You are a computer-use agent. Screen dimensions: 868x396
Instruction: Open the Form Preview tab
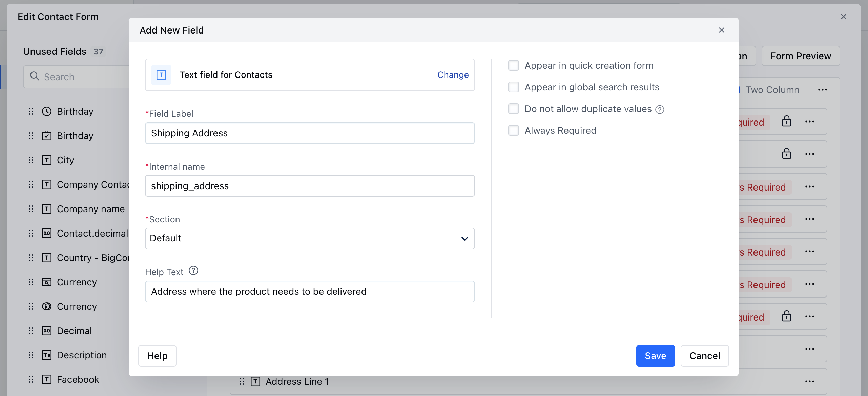[x=800, y=56]
